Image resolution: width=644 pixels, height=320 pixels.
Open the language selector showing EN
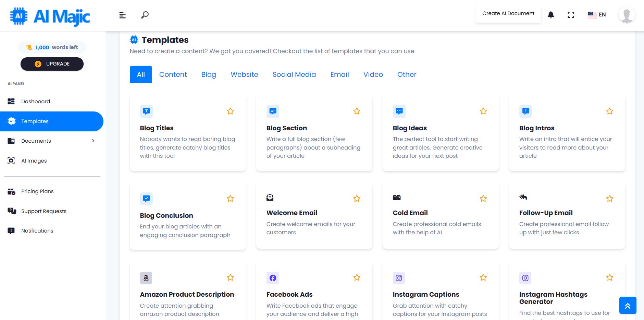[x=597, y=15]
